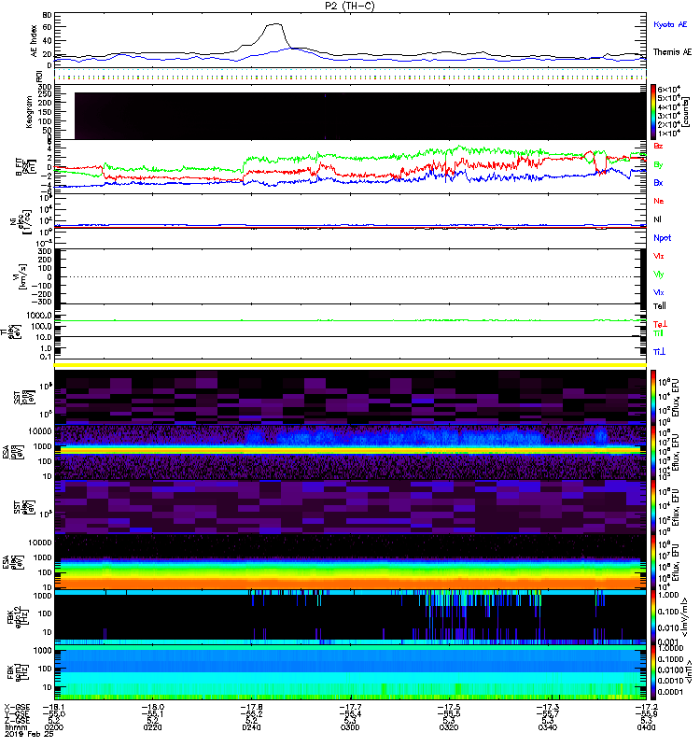Click the Vix legend label
700x747 pixels.
(659, 292)
